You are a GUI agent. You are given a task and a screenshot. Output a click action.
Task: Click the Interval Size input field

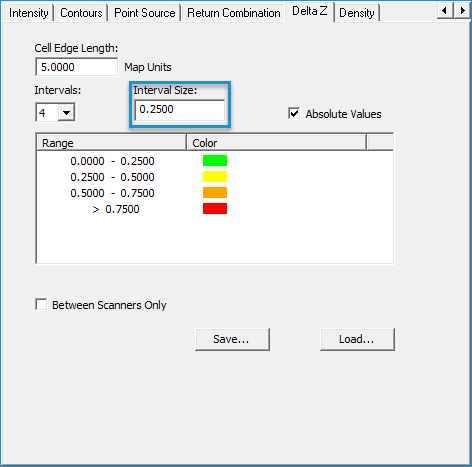click(x=180, y=110)
